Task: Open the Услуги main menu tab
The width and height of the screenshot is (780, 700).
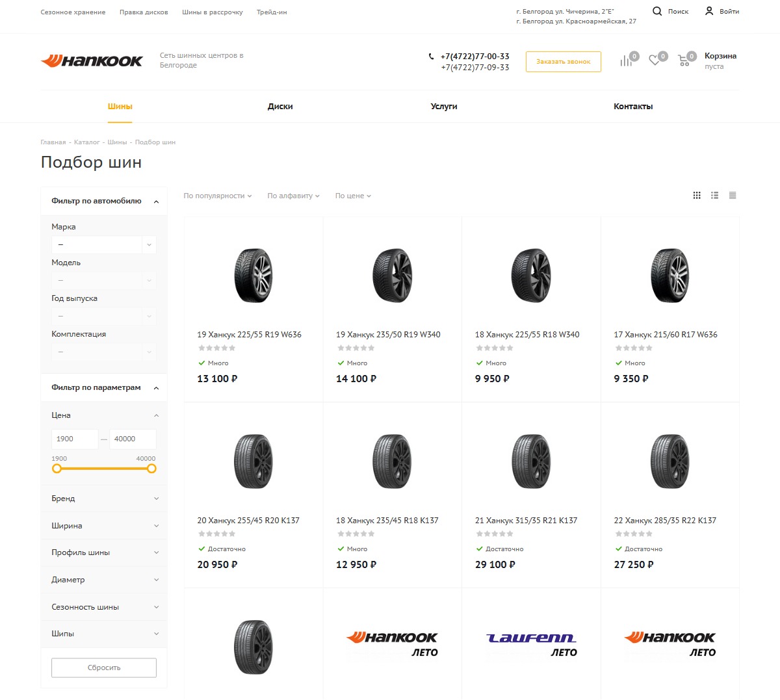Action: point(444,106)
